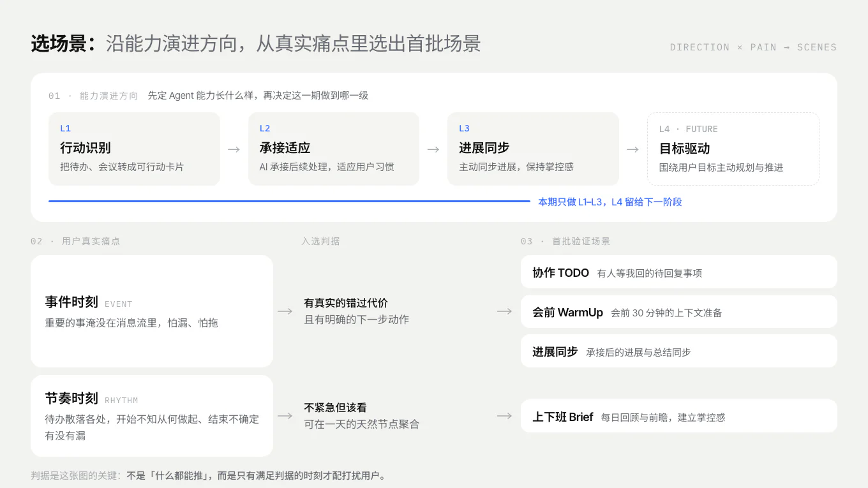868x488 pixels.
Task: Click the criterion text 不紧急但该看
Action: pos(335,407)
